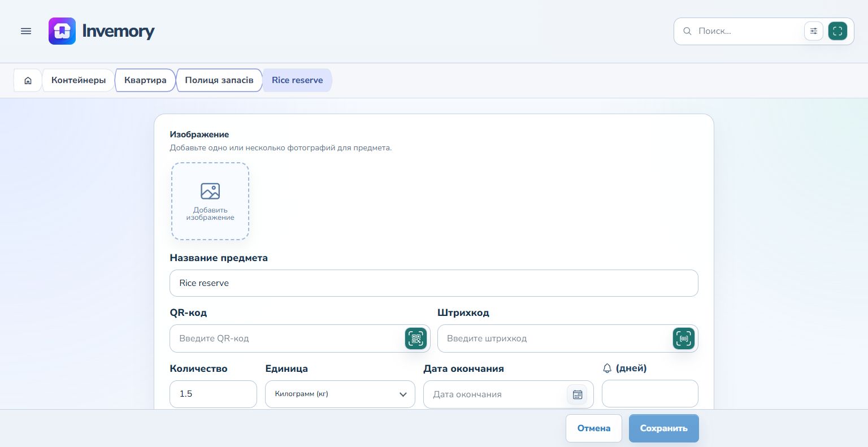Click the quantity field showing 1.5

[213, 394]
